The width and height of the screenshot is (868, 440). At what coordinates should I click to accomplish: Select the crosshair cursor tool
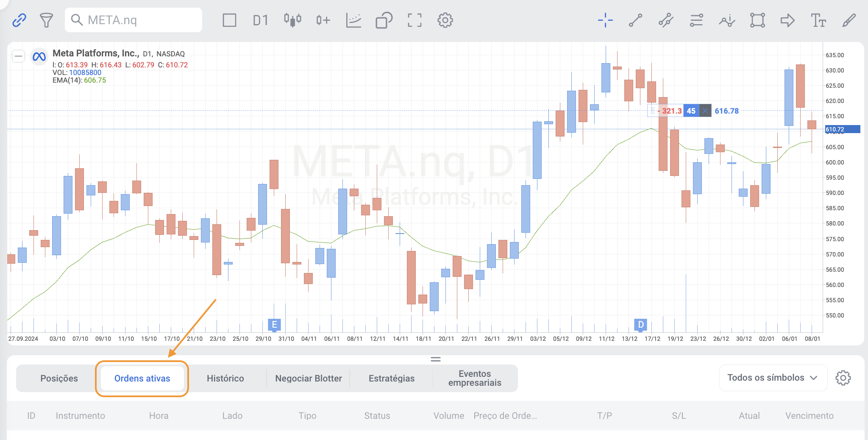pos(605,20)
